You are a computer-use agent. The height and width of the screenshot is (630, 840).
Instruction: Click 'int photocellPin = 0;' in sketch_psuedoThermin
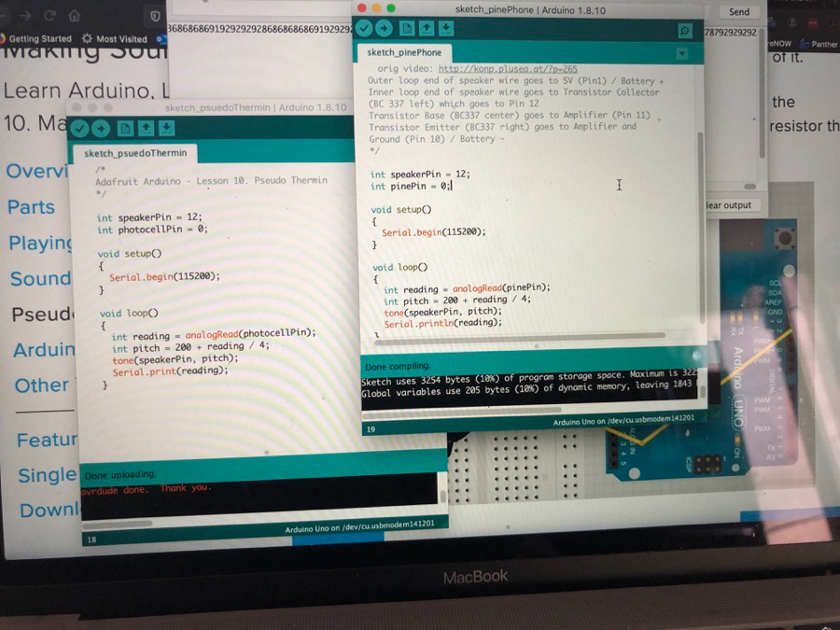[x=152, y=230]
